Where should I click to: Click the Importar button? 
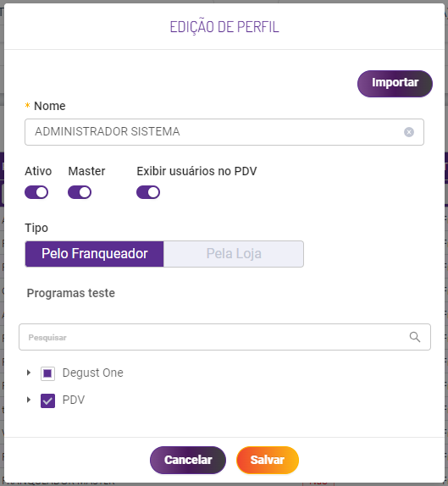(395, 83)
